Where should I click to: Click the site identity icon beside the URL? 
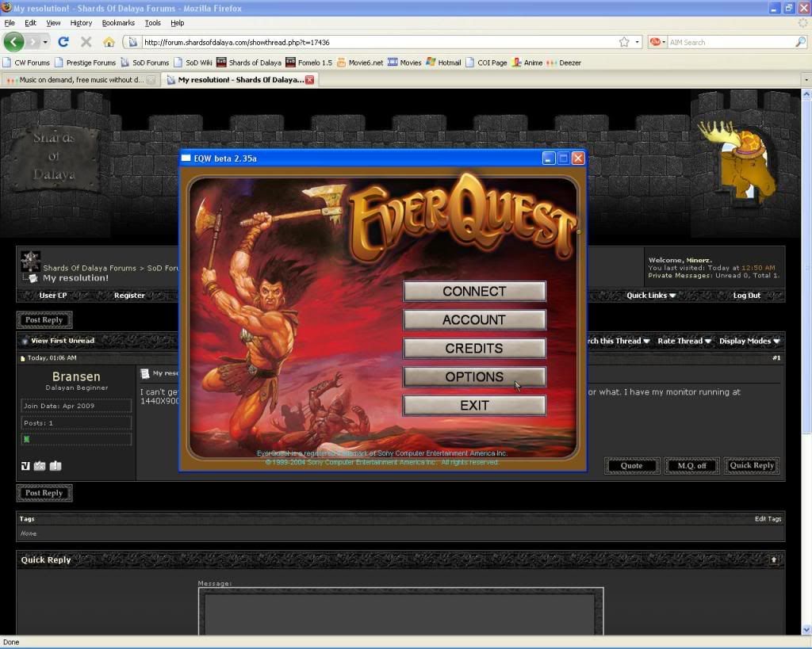132,42
